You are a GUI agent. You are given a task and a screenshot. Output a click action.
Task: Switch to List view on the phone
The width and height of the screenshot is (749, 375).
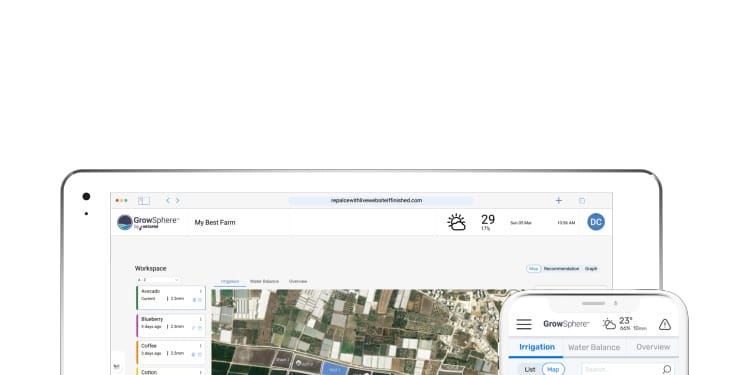pyautogui.click(x=530, y=369)
